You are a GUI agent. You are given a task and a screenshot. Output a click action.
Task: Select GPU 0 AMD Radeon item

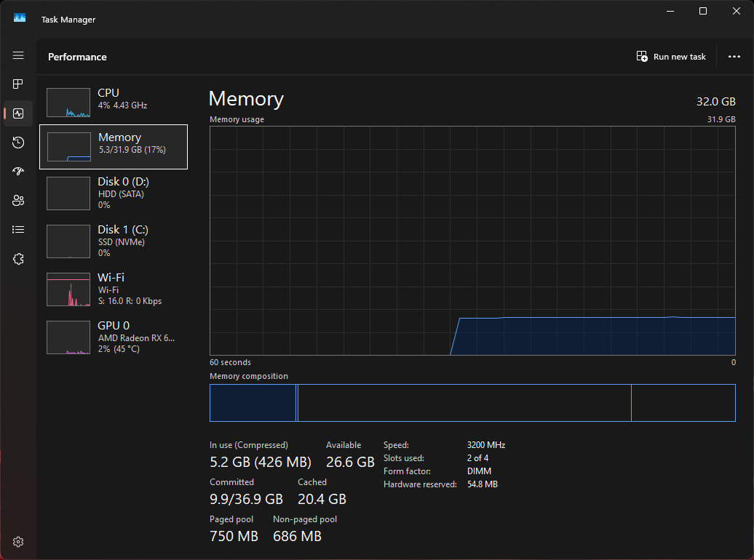[x=114, y=337]
